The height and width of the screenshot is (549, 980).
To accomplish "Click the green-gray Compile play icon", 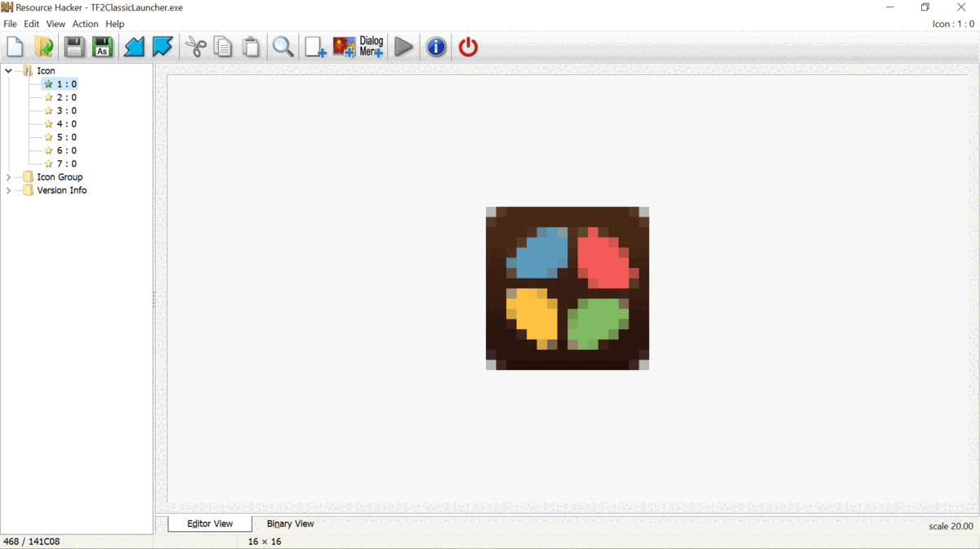I will pos(403,47).
